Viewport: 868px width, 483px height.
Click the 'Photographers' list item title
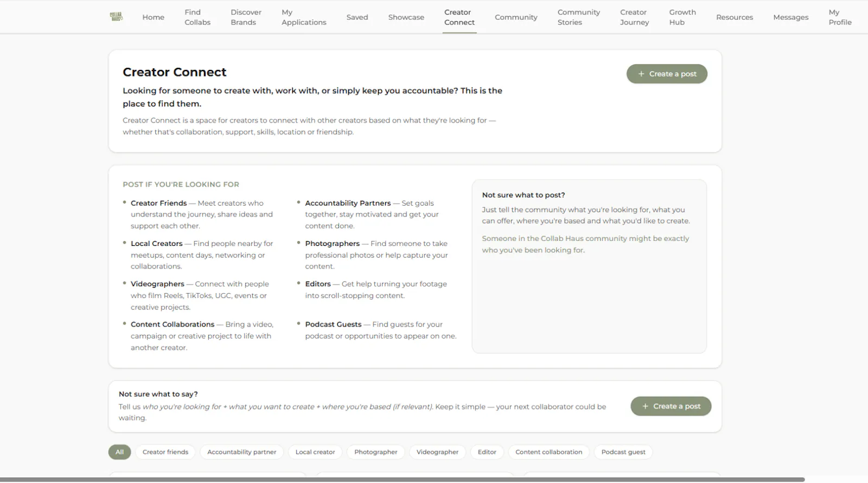pos(332,244)
